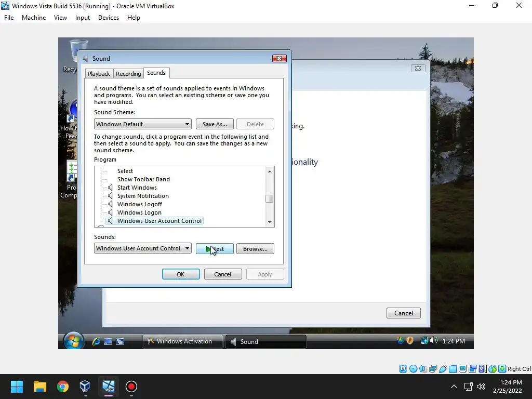
Task: Select the Show Toolbar Band event
Action: coord(143,179)
